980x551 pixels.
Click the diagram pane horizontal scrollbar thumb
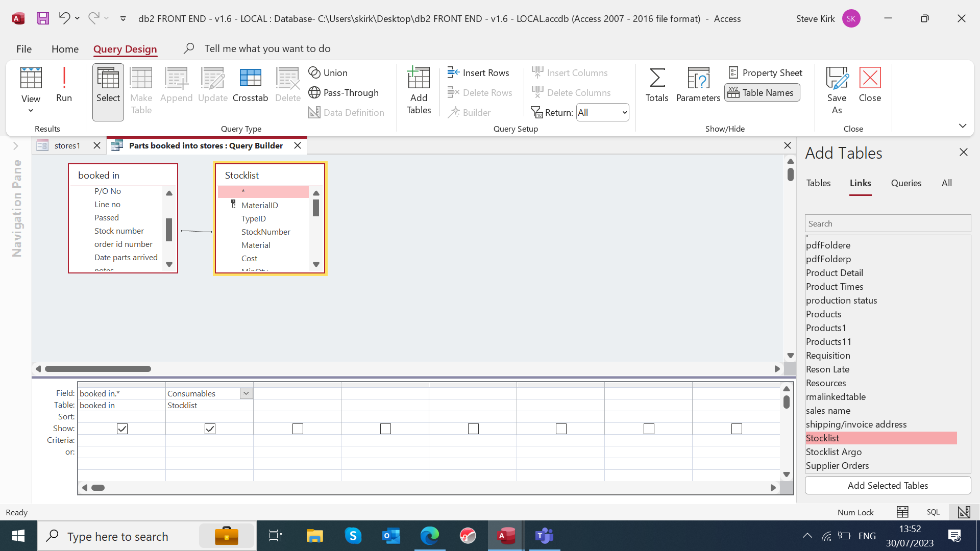pos(97,368)
